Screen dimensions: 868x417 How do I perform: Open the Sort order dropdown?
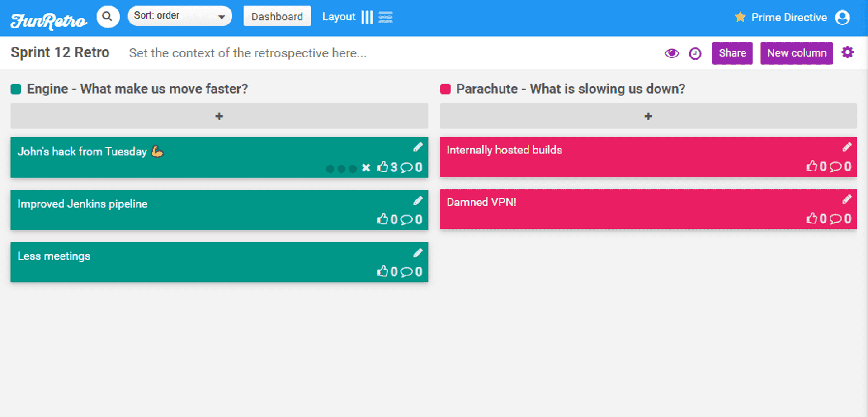click(x=179, y=16)
